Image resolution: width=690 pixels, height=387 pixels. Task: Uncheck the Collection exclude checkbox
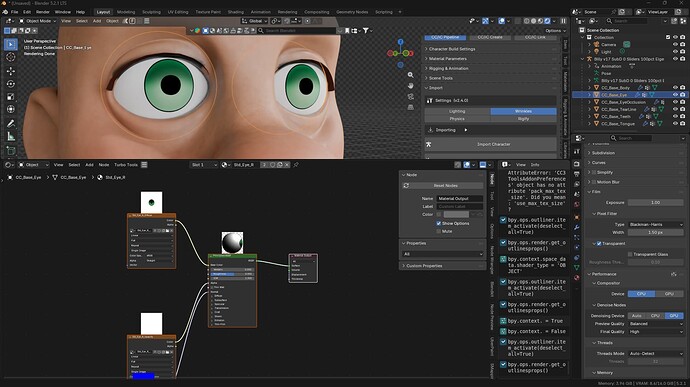668,37
